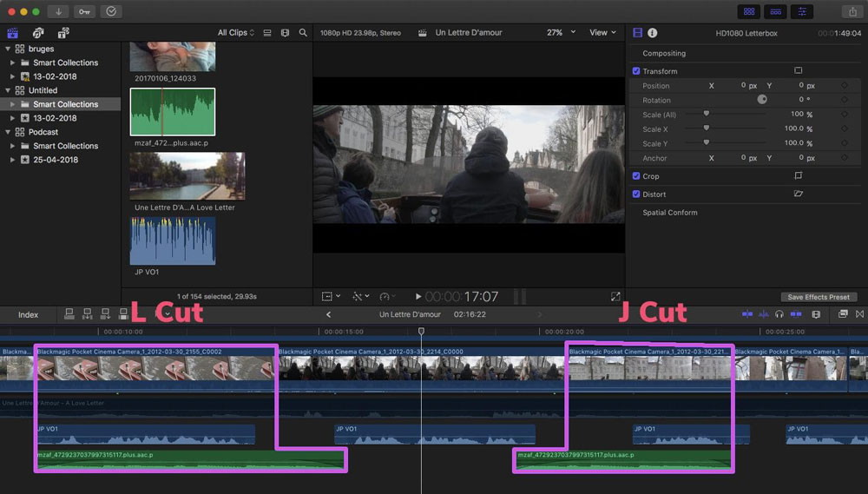Open the All Clips filter dropdown

(235, 33)
